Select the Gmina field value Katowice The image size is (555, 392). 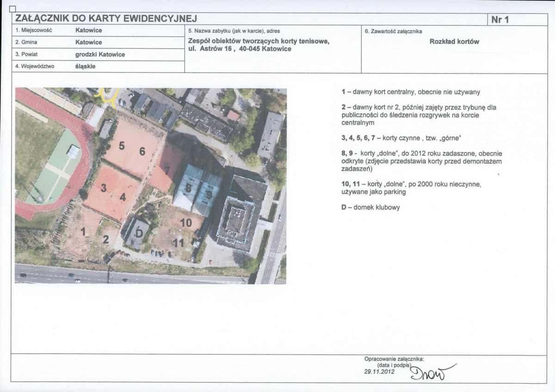click(x=88, y=42)
